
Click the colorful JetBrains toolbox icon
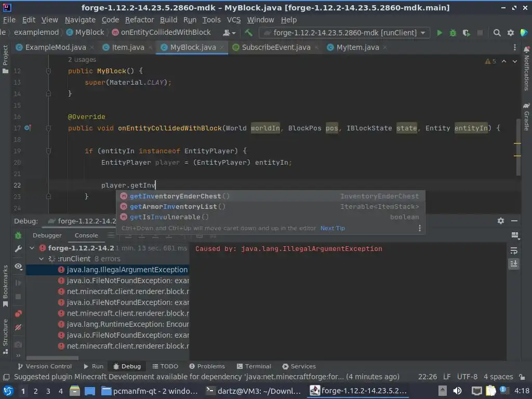[x=524, y=33]
